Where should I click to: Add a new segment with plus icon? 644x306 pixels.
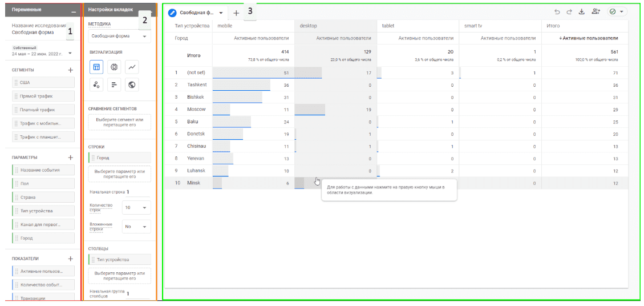pyautogui.click(x=70, y=70)
